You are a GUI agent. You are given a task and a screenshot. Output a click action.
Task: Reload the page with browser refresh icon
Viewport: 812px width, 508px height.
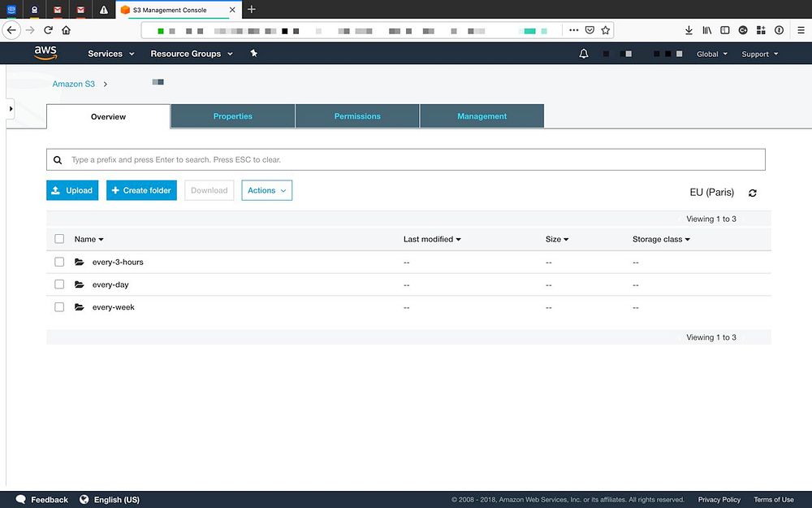(x=48, y=30)
